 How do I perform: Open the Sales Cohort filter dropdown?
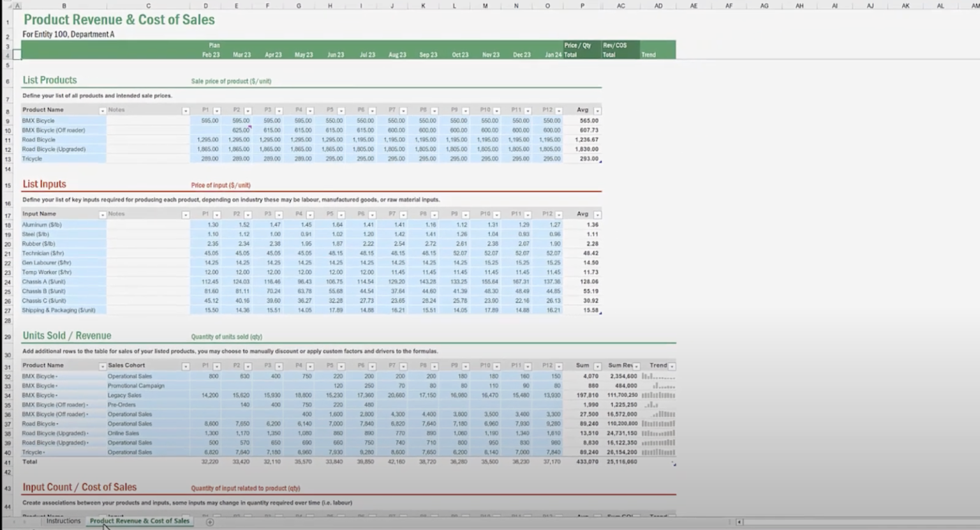point(186,366)
